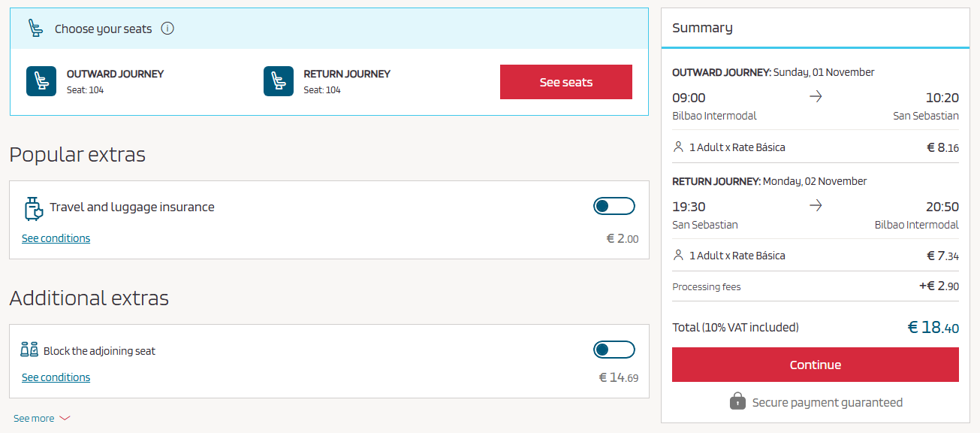
Task: Toggle Block the adjoining seat on
Action: pos(614,350)
